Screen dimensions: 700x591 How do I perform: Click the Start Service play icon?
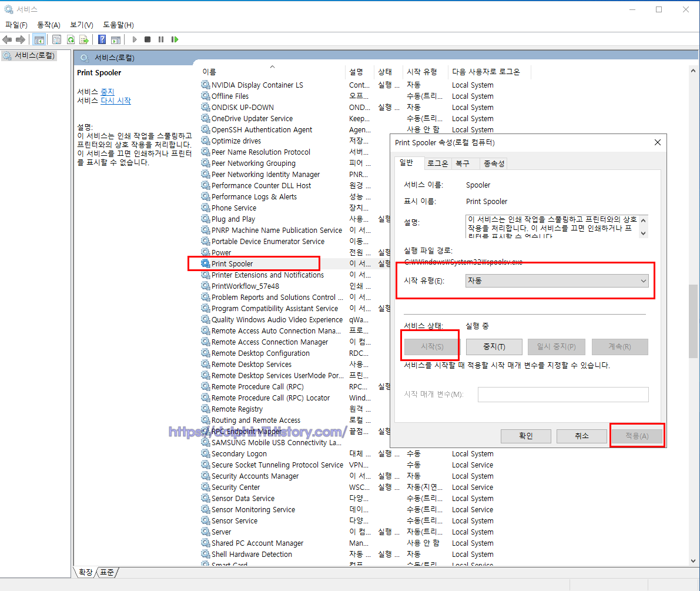pos(135,40)
